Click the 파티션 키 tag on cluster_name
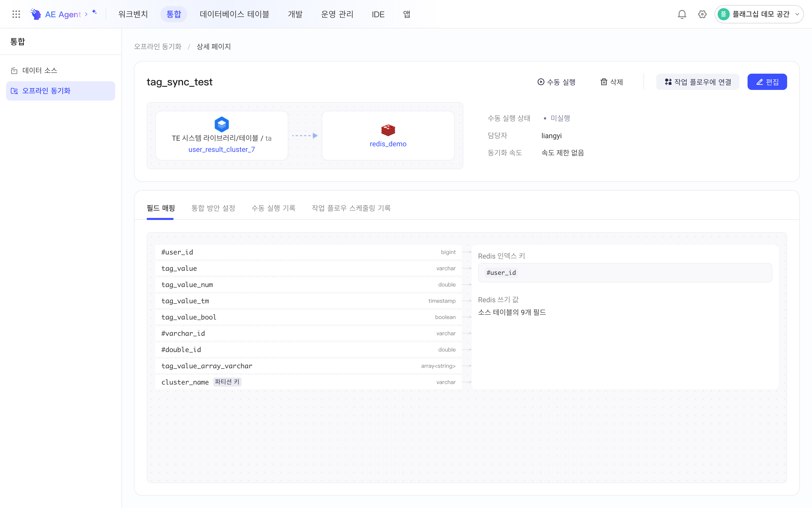 click(x=227, y=382)
